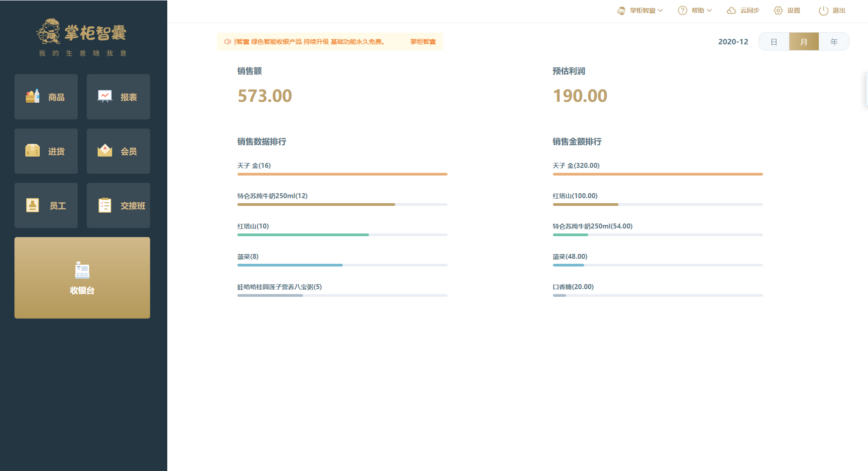Open the 2020-12 date selector
Viewport: 868px width, 471px height.
tap(733, 41)
